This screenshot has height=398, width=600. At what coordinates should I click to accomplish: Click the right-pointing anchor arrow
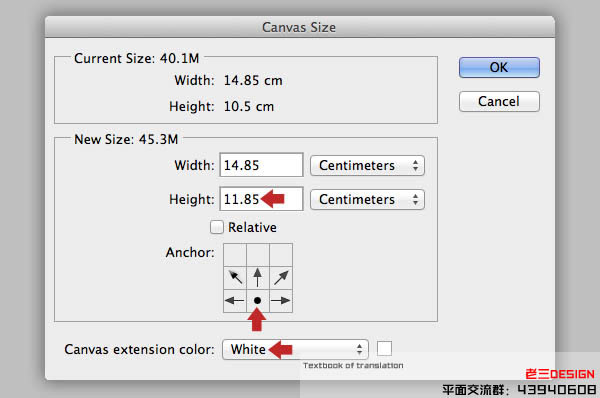(x=281, y=301)
